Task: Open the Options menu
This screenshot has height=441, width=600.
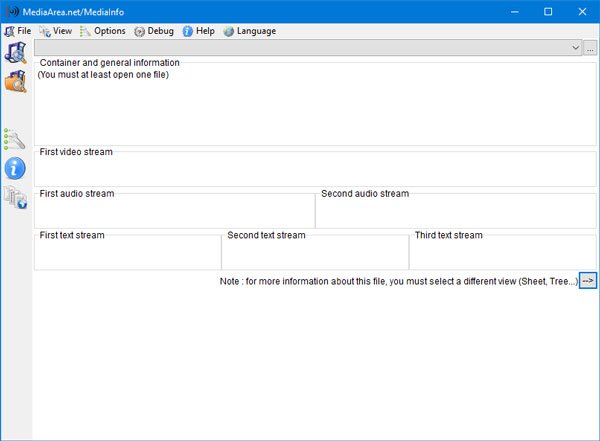Action: [x=103, y=31]
